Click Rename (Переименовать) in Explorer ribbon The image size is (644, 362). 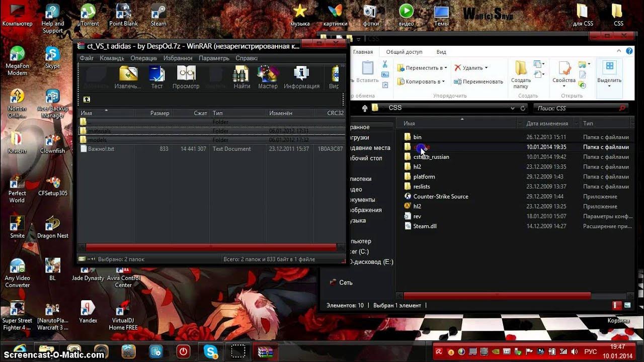tap(478, 81)
